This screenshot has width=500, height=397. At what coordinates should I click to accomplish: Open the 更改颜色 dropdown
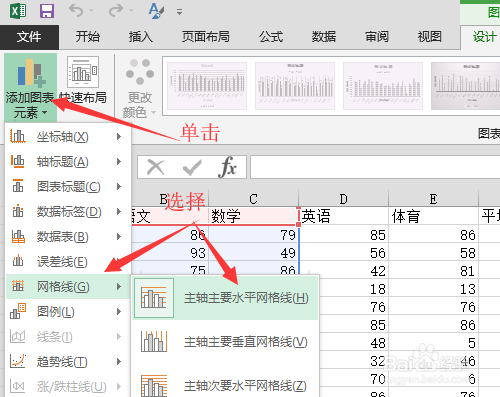(140, 89)
